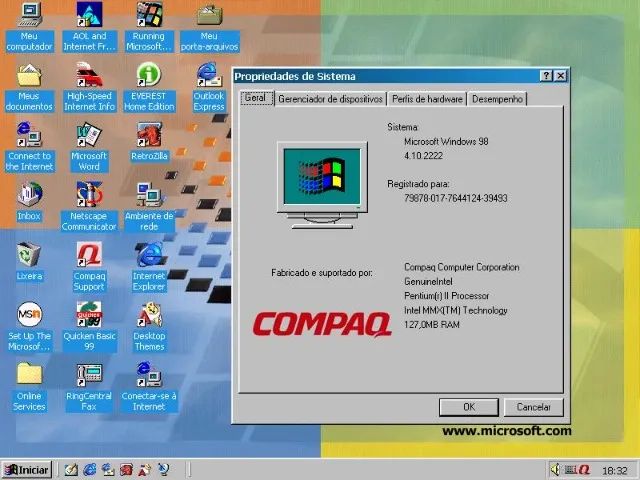Click the Sistema label

tap(403, 127)
